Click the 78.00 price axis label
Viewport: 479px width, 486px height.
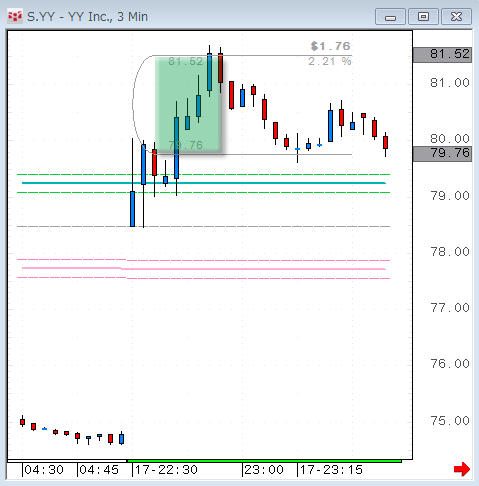pyautogui.click(x=450, y=252)
